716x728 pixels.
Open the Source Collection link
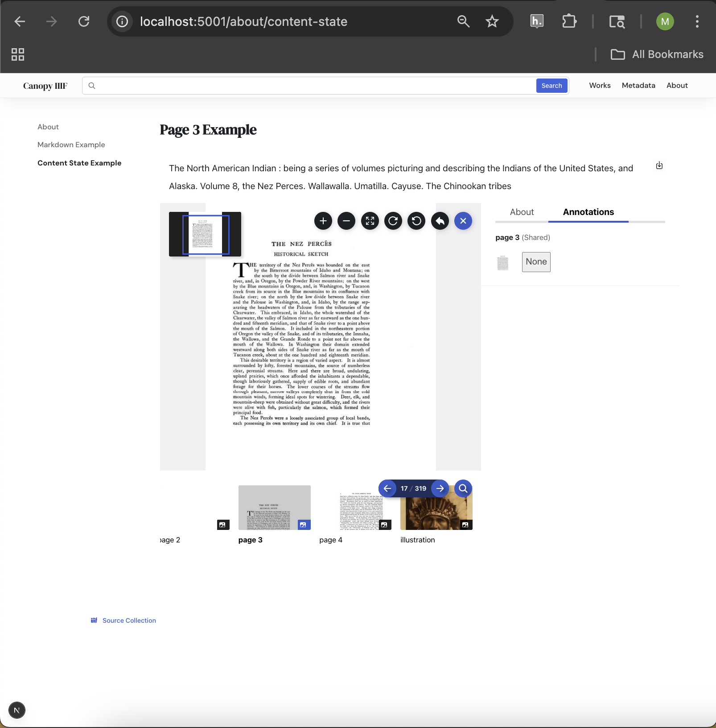pyautogui.click(x=128, y=620)
